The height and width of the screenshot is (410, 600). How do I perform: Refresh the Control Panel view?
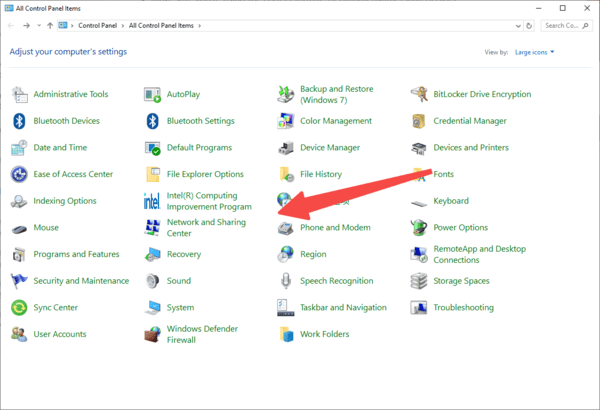pos(529,26)
